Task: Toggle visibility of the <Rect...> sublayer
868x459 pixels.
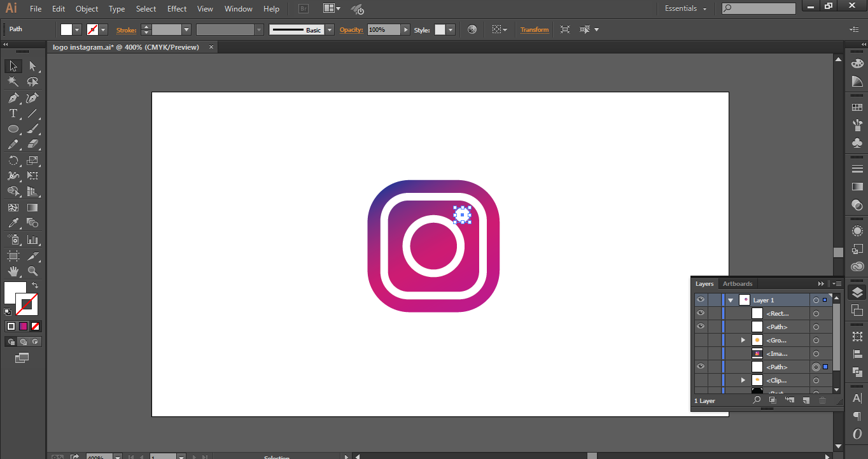Action: click(x=701, y=313)
